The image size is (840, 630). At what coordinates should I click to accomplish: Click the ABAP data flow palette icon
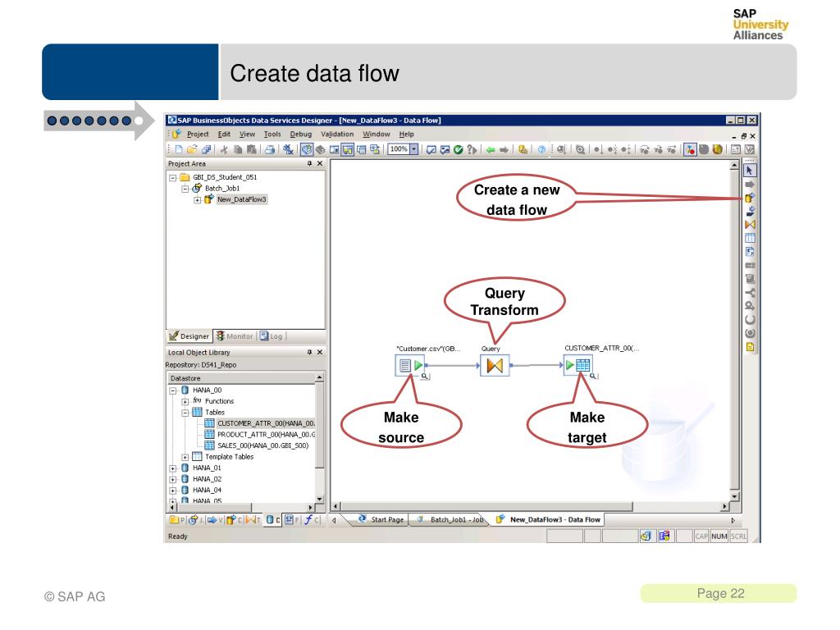pos(750,211)
